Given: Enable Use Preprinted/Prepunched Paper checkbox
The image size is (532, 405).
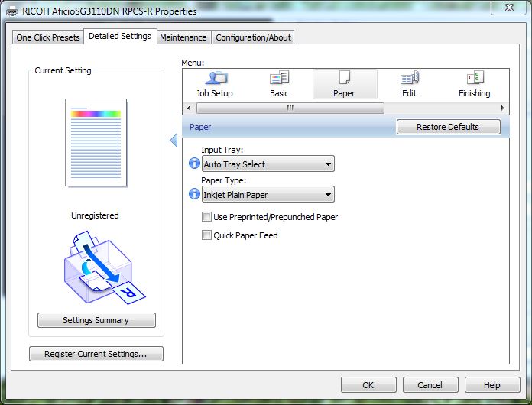Looking at the screenshot, I should (206, 217).
